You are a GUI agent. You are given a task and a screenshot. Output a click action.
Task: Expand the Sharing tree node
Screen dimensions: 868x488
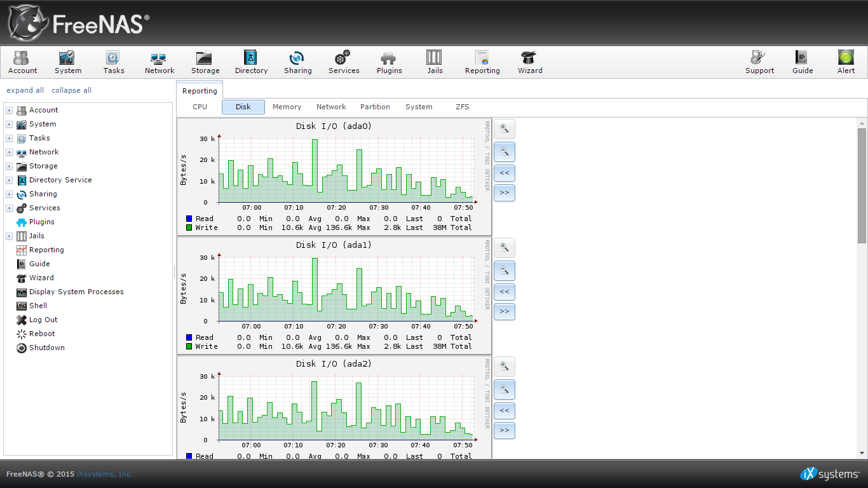tap(10, 194)
